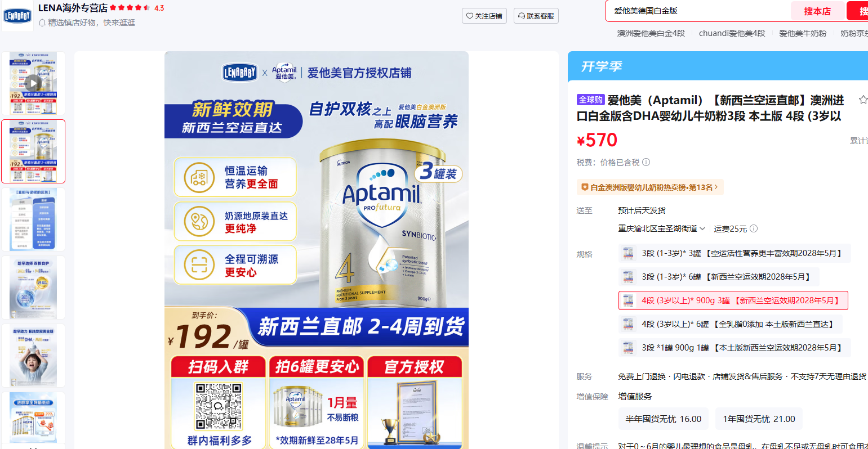This screenshot has height=449, width=868.
Task: Click the 预计后天发货 delivery estimate
Action: [x=642, y=210]
